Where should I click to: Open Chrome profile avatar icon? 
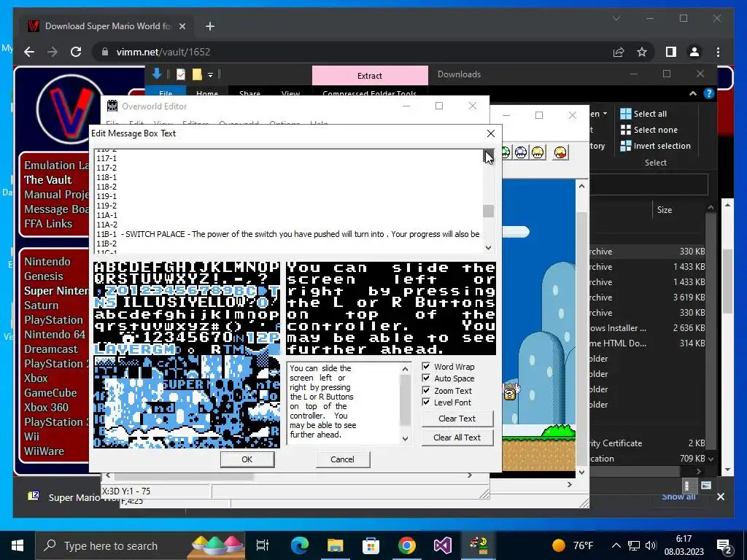(694, 52)
